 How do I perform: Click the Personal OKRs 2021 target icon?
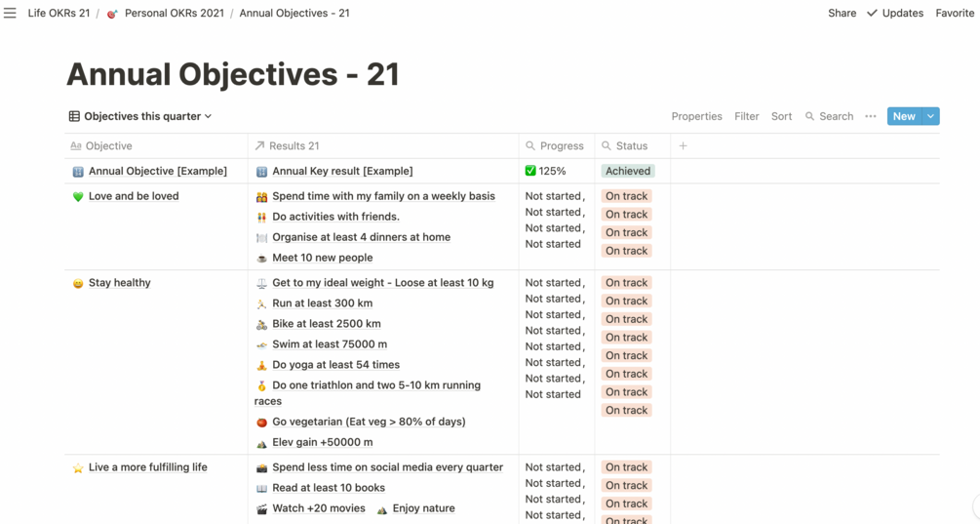pos(112,14)
